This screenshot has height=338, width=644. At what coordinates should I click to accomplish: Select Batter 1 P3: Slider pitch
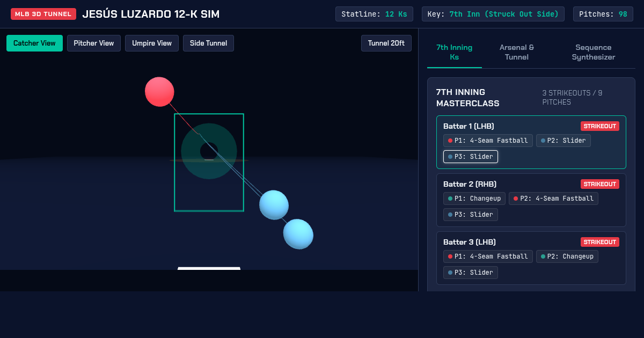[x=471, y=157]
